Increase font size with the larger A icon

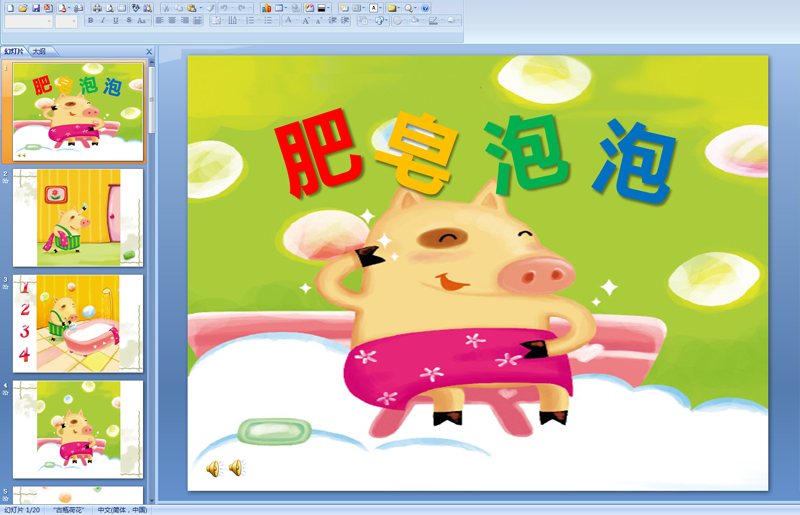(x=306, y=20)
